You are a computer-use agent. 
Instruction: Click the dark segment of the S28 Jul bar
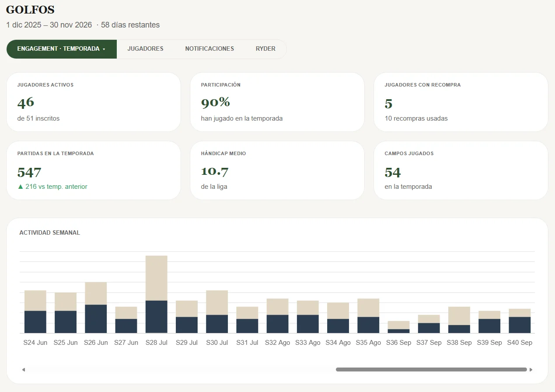coord(157,317)
